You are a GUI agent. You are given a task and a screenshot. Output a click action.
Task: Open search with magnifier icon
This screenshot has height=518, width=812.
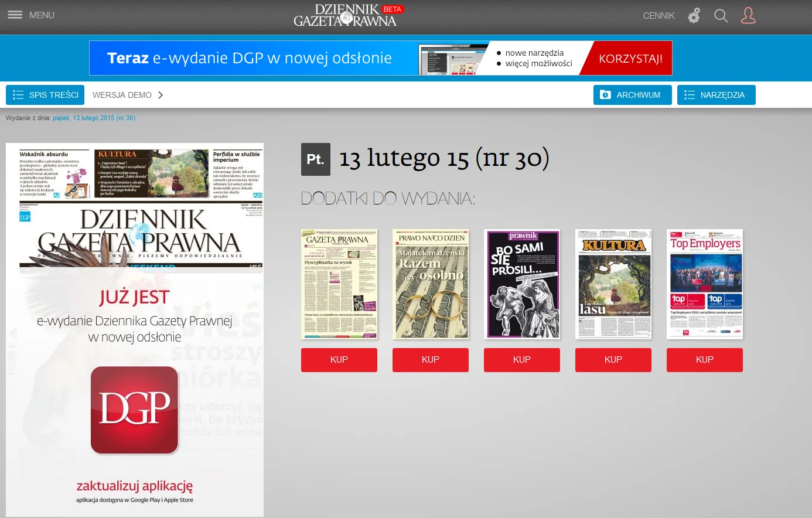pos(721,16)
